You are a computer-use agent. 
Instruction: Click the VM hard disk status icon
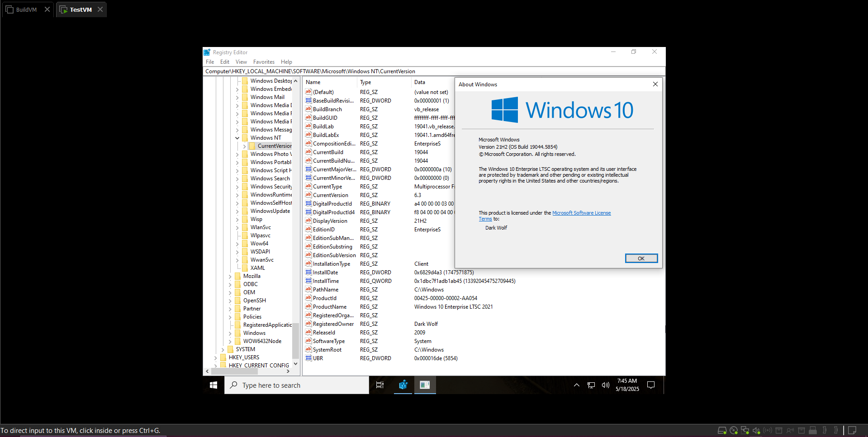point(722,430)
